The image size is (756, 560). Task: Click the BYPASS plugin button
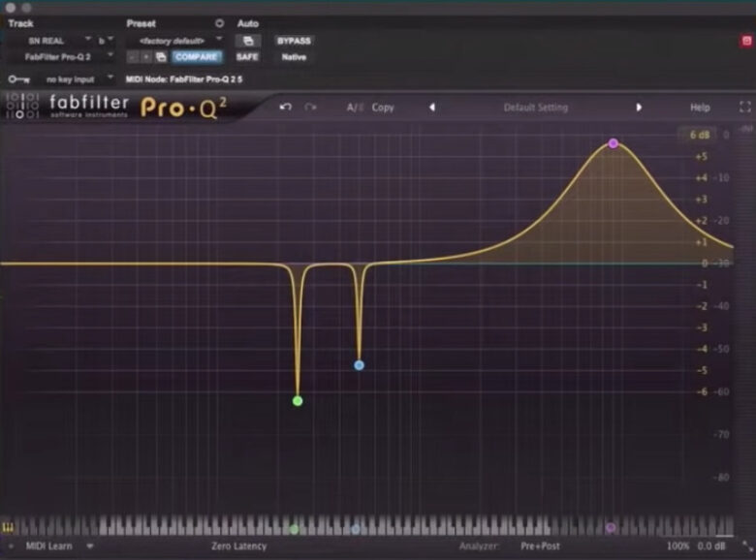[x=294, y=41]
